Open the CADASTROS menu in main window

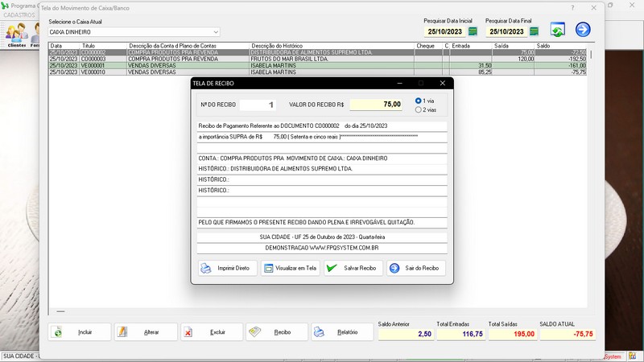[19, 14]
